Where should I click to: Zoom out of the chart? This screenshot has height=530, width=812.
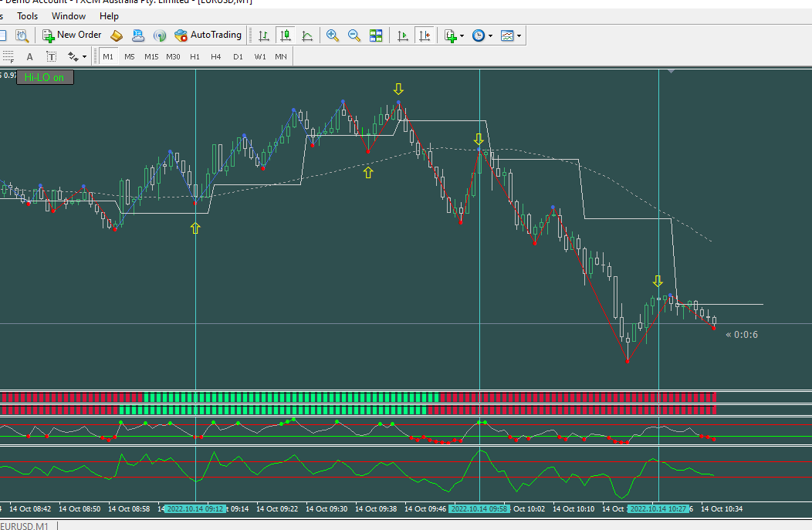click(354, 35)
